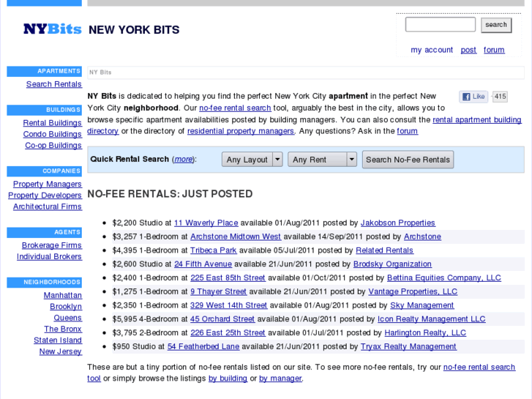Open The Bronx neighborhood link
This screenshot has height=399, width=532.
coord(63,329)
